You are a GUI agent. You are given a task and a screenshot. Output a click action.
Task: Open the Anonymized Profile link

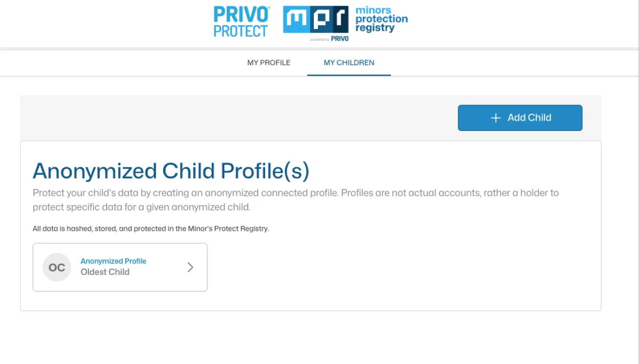[113, 261]
